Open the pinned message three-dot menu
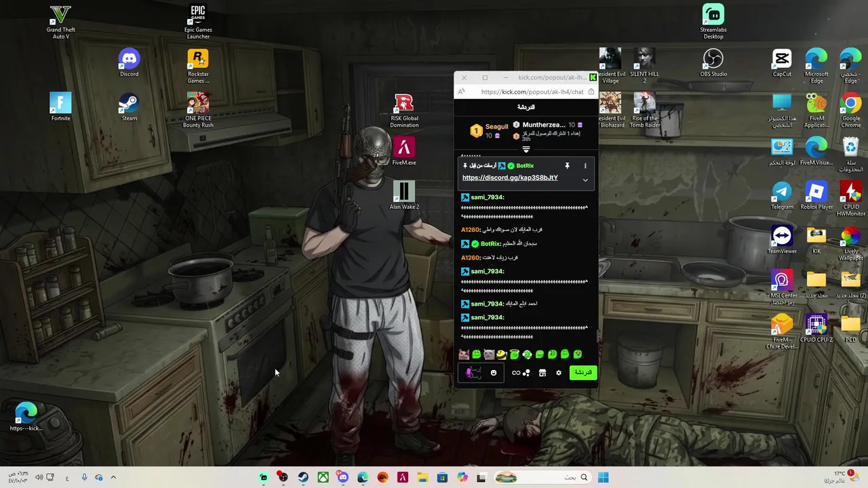The width and height of the screenshot is (868, 488). point(585,165)
